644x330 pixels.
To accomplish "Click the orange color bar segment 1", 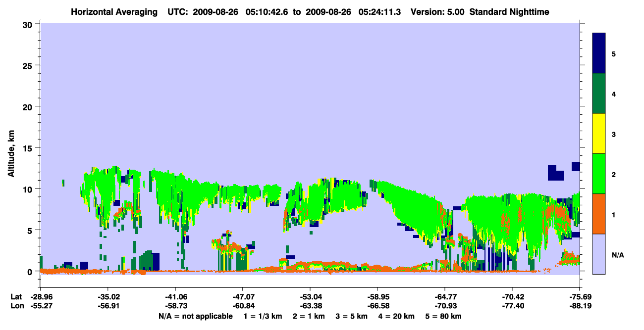I will coord(599,214).
